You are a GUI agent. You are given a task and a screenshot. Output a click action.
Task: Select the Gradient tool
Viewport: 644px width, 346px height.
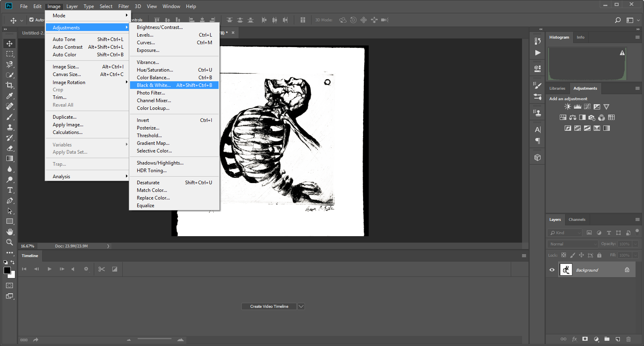[x=10, y=159]
